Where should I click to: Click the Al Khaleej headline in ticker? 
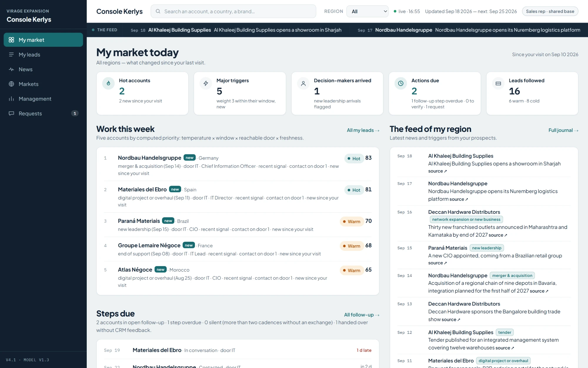278,30
